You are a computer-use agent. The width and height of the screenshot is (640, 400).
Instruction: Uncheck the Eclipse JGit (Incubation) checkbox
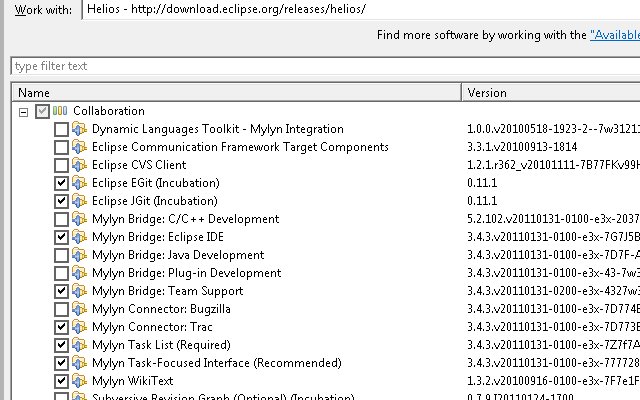pos(61,201)
